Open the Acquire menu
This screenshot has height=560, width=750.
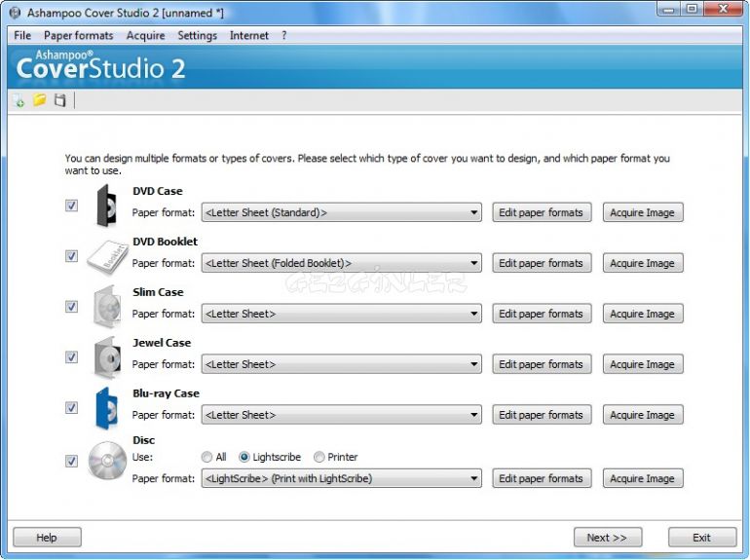[145, 35]
